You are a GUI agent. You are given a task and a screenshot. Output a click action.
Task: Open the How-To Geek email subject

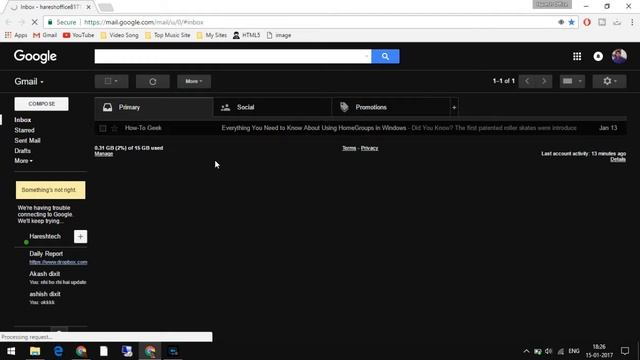click(314, 128)
